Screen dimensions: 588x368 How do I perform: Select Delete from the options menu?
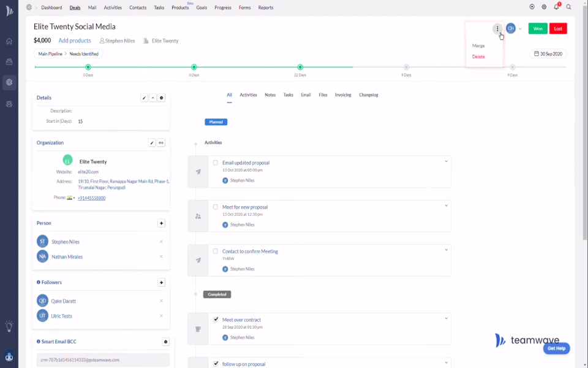point(478,56)
